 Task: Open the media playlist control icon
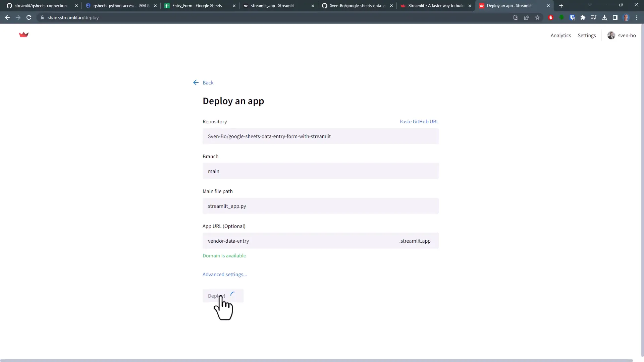[x=594, y=17]
